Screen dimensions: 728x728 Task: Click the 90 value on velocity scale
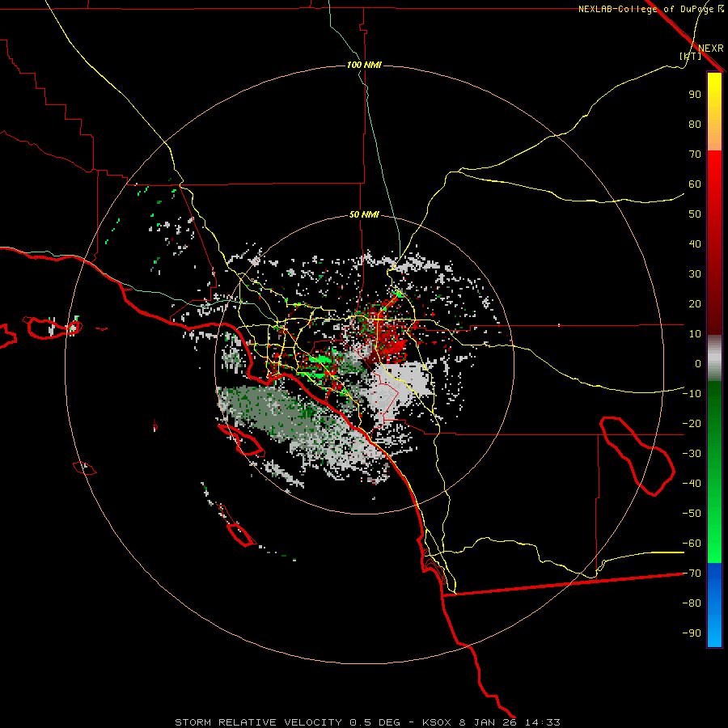click(695, 95)
